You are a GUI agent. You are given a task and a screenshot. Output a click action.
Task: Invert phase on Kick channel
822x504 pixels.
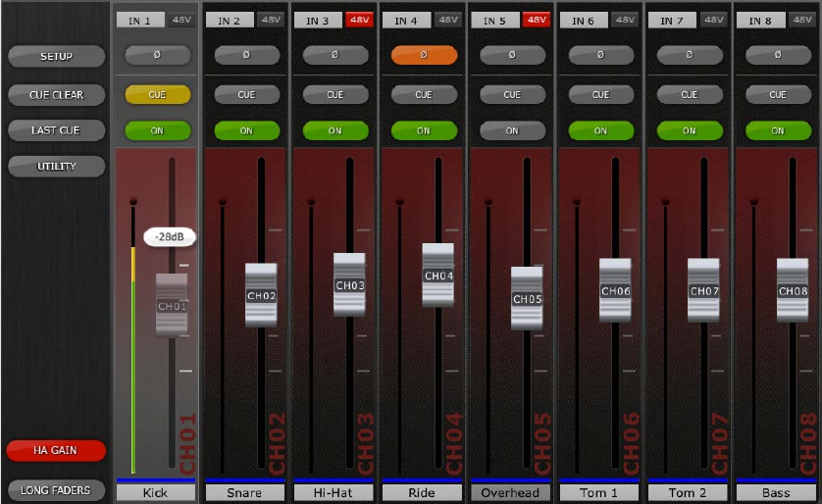coord(157,55)
